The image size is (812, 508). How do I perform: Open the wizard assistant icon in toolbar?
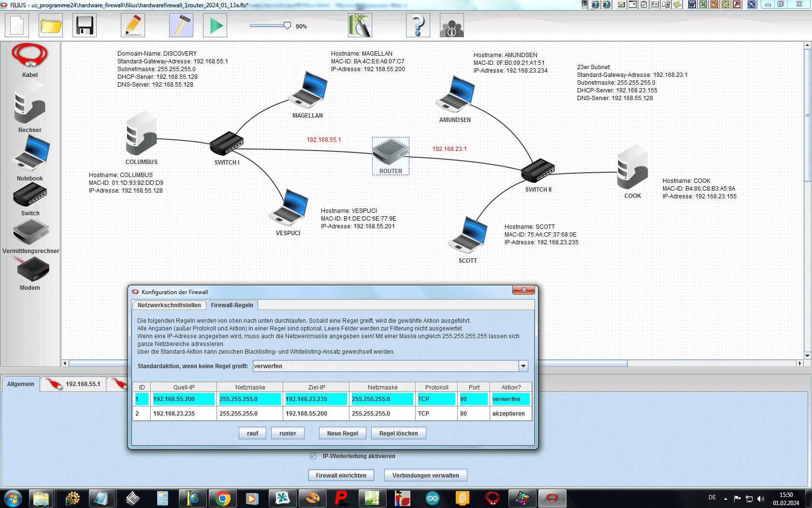360,25
